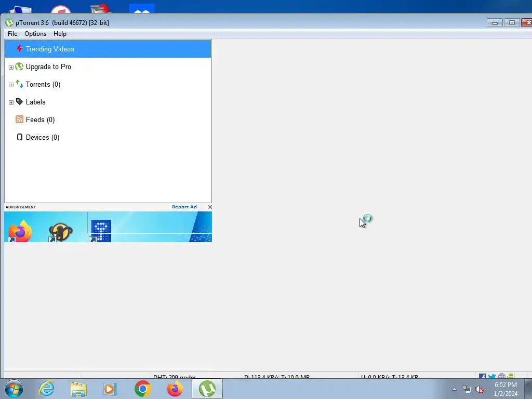Click the Labels tag icon
The height and width of the screenshot is (399, 532).
click(x=19, y=102)
